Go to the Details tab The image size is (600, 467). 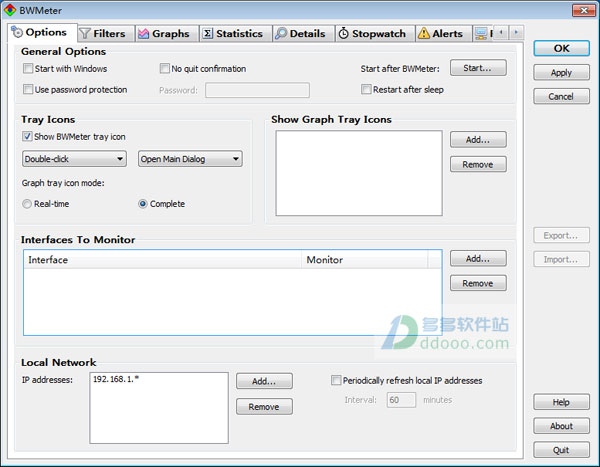point(304,34)
